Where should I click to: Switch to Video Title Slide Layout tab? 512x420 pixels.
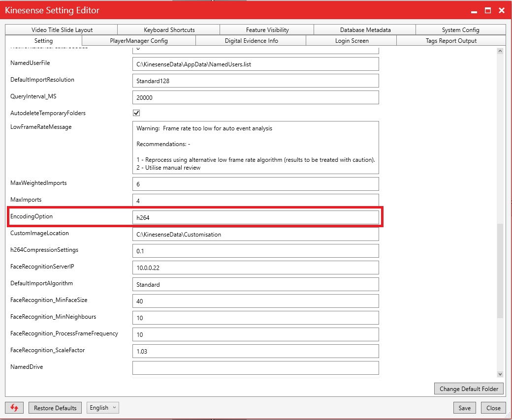pos(62,30)
